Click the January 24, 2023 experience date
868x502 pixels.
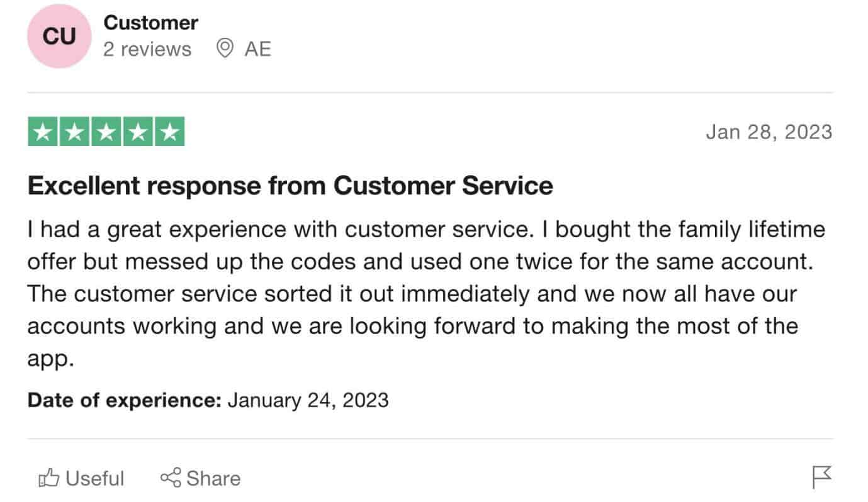point(308,400)
